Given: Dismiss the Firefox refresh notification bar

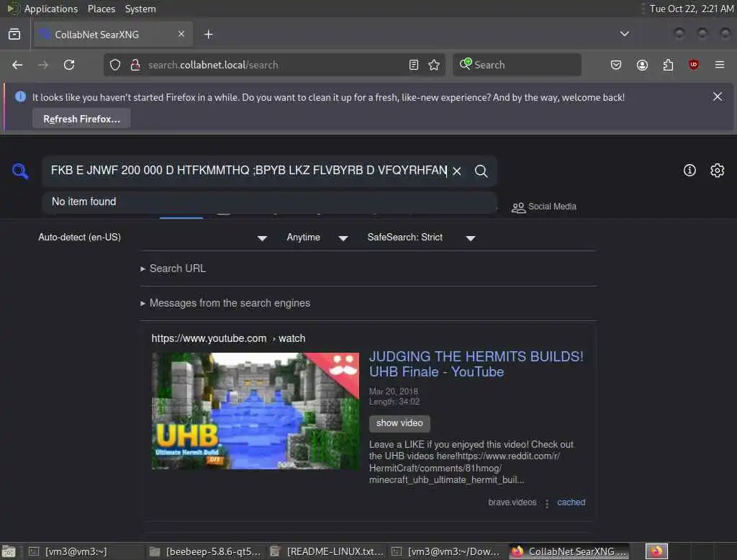Looking at the screenshot, I should pyautogui.click(x=718, y=97).
